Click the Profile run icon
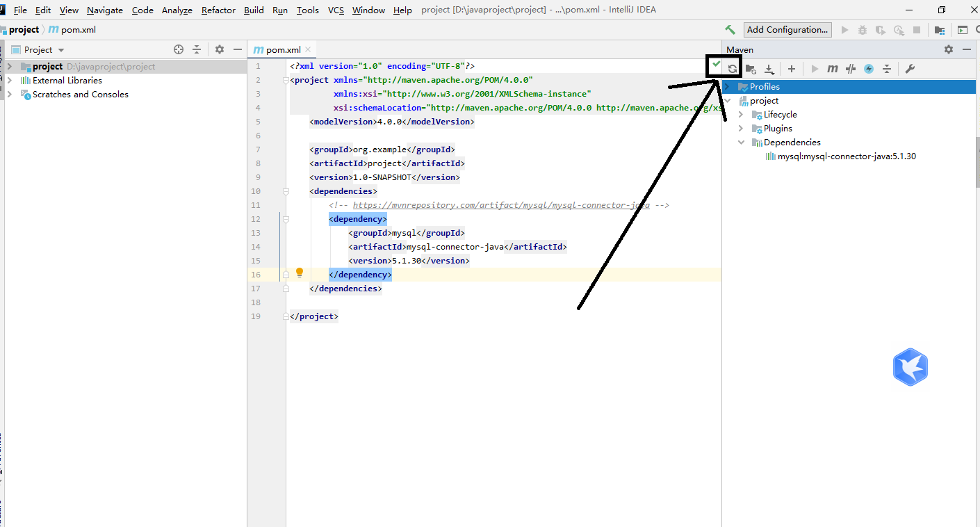Viewport: 980px width, 527px height. point(899,30)
